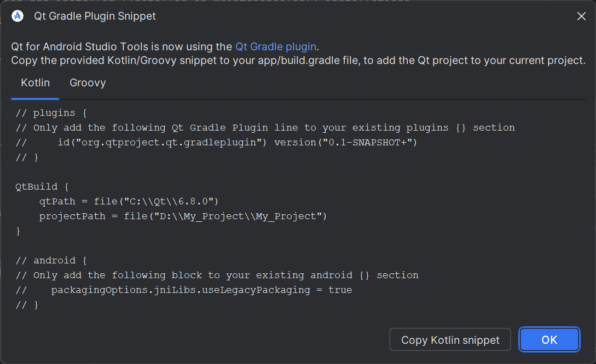Confirm the dialog with OK

(549, 339)
